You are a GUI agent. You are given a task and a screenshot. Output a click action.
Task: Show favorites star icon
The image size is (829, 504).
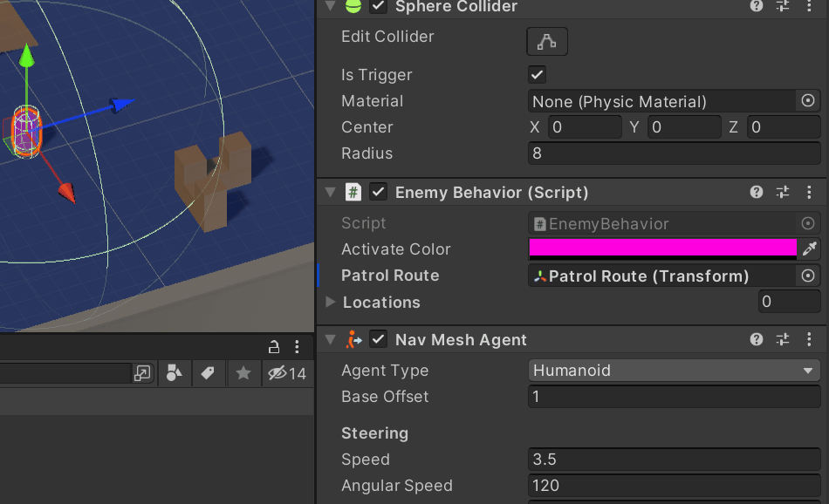pos(243,373)
